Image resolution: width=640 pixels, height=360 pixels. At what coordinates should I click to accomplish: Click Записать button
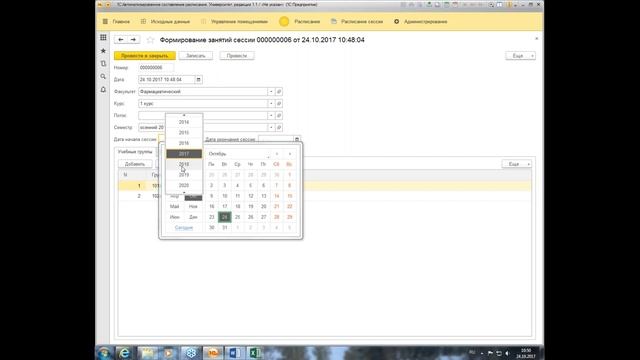click(196, 56)
